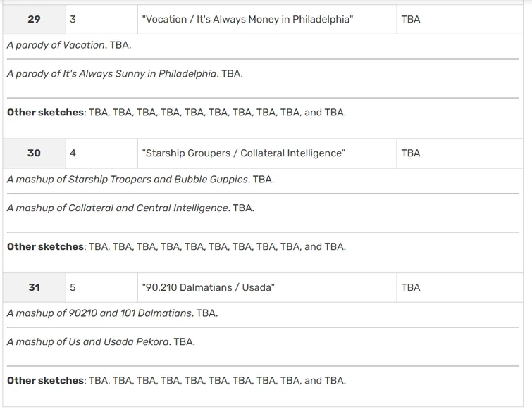The image size is (532, 409).
Task: Select the "Starship Groupers / Collateral Intelligence" title
Action: (243, 153)
